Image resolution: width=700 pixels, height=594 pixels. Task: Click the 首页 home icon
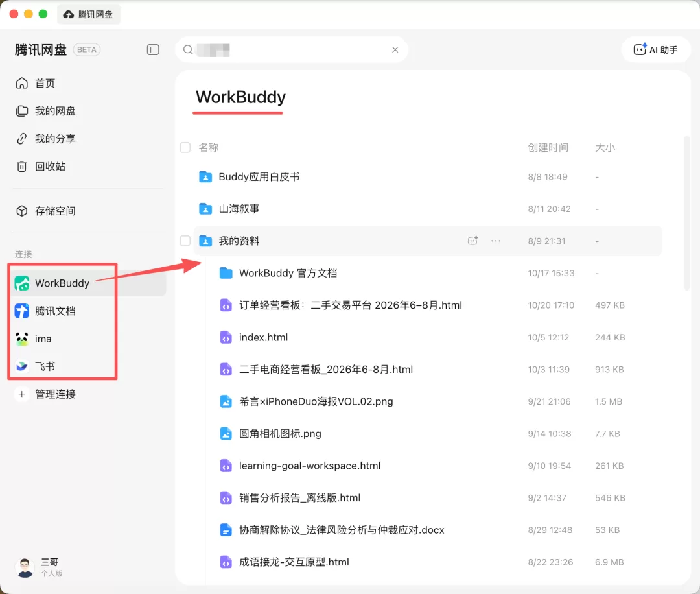click(22, 83)
